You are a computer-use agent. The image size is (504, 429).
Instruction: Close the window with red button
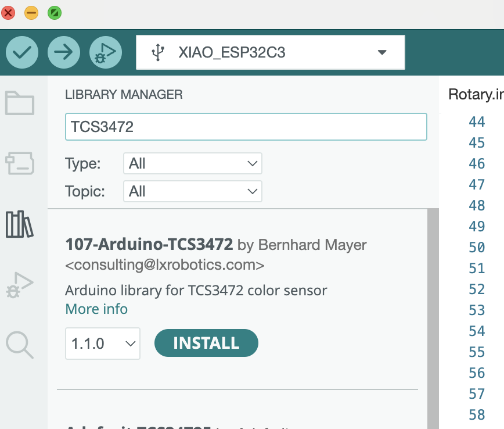(8, 13)
